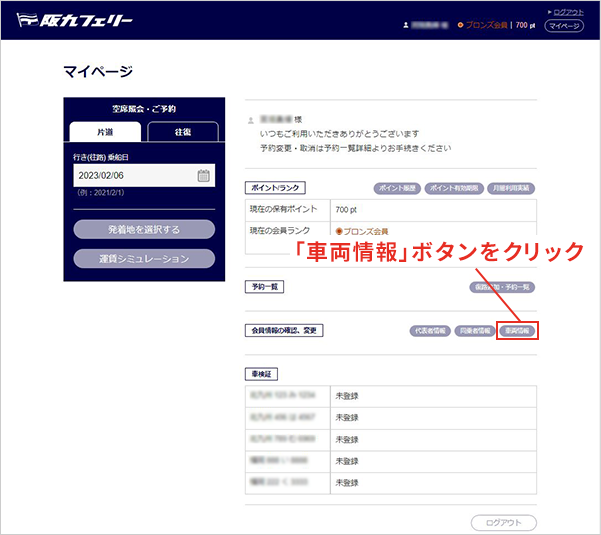601x535 pixels.
Task: Open the calendar date picker icon
Action: click(203, 175)
